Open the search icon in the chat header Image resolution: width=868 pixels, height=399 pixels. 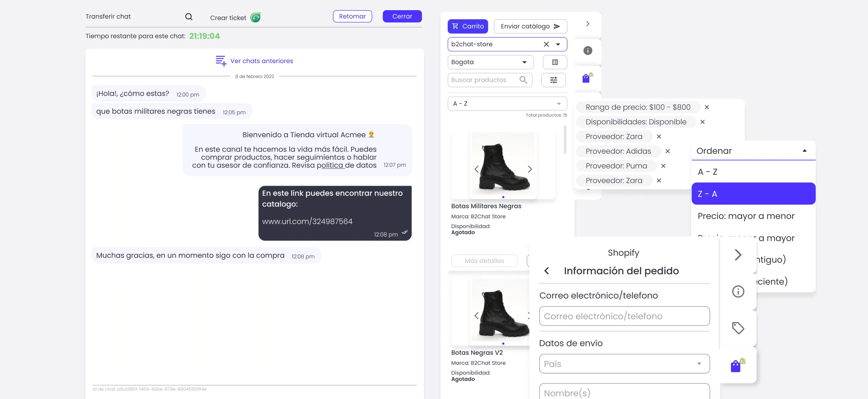click(189, 17)
